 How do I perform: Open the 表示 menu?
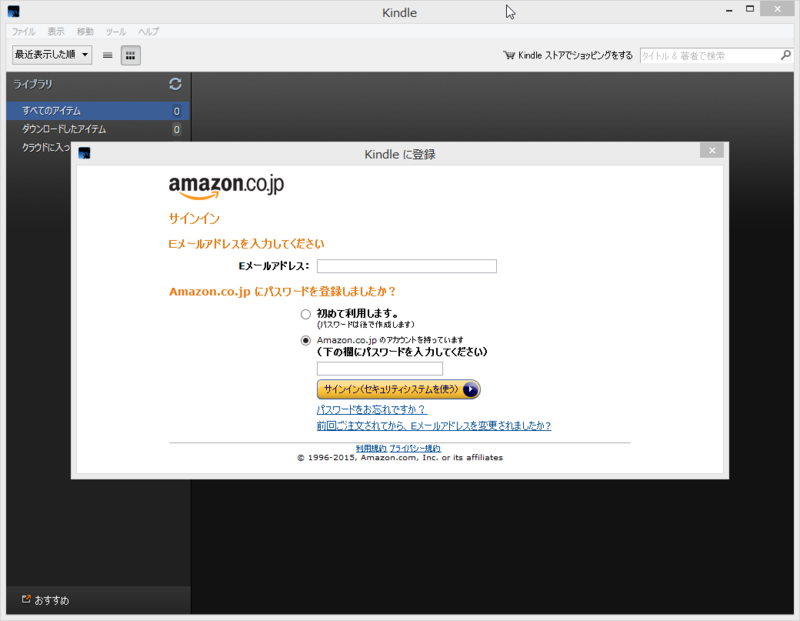pyautogui.click(x=56, y=32)
